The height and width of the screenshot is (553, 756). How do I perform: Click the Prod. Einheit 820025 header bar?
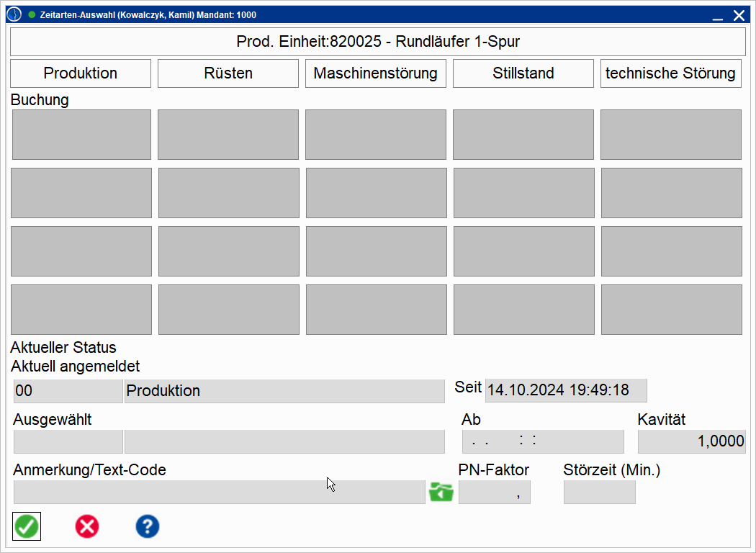coord(377,42)
